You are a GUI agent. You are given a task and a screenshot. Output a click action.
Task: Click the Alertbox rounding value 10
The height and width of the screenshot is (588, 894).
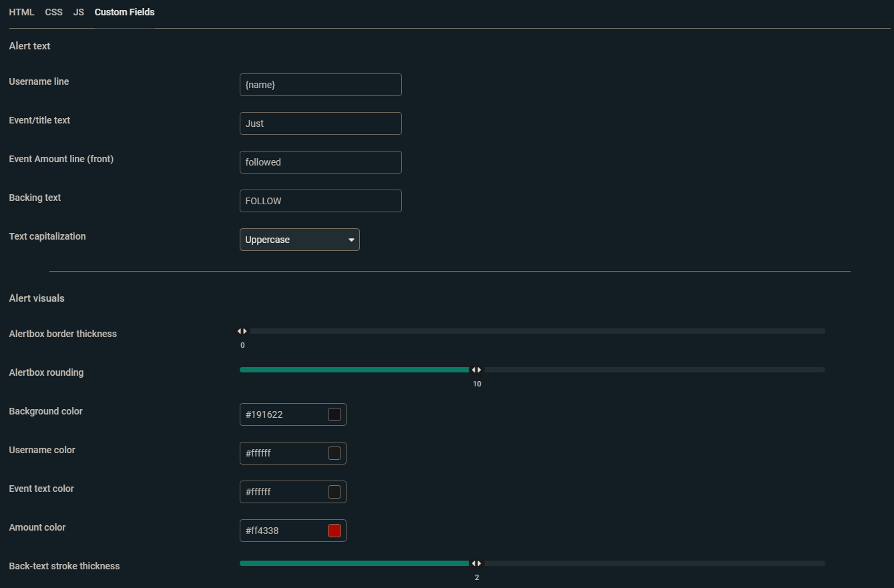pos(477,384)
